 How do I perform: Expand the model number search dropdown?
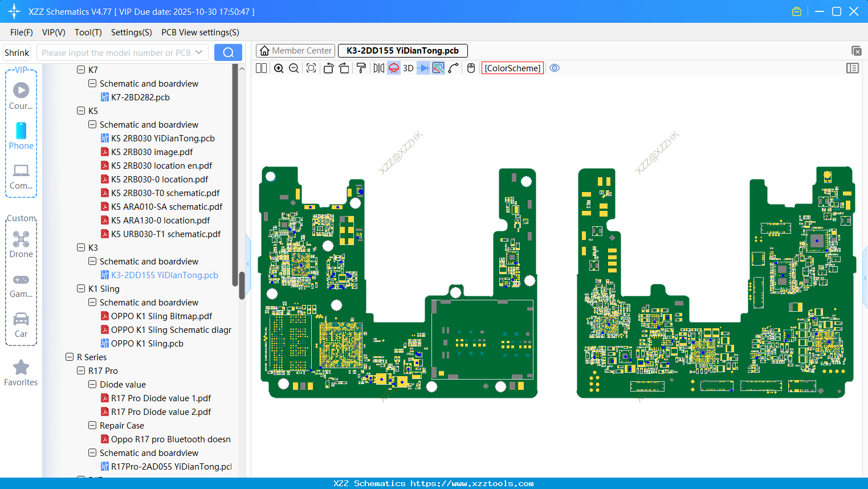point(200,52)
